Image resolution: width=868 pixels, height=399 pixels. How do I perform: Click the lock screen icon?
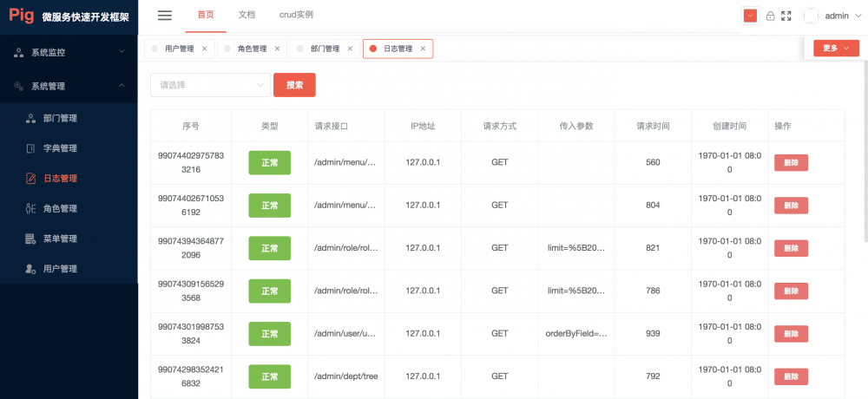coord(770,16)
